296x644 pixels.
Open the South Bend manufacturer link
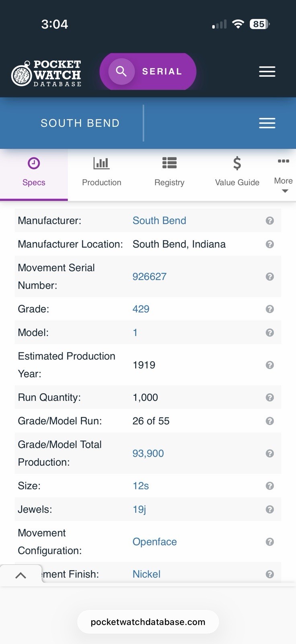[159, 221]
